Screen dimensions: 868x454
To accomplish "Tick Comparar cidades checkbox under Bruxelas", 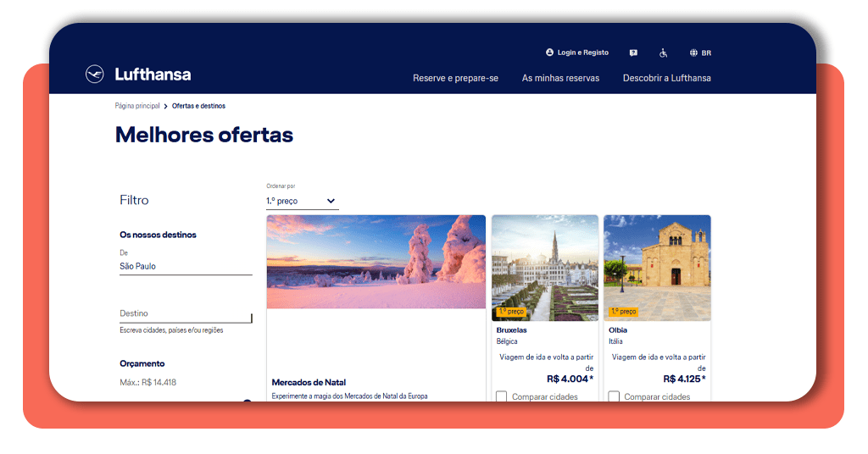I will 502,396.
